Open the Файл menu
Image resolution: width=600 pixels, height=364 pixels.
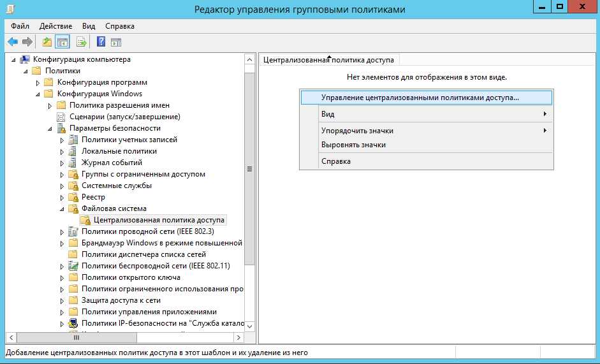(20, 26)
